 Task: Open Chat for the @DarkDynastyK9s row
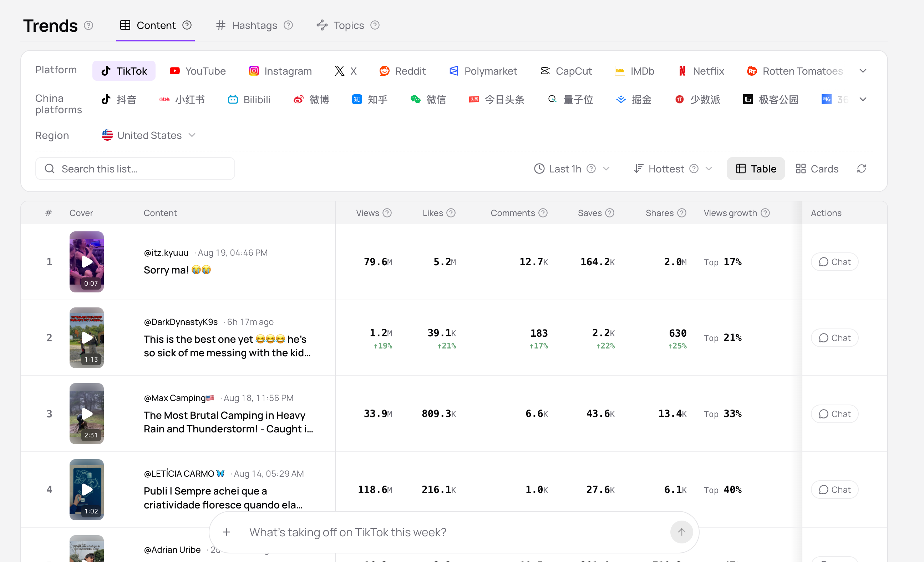tap(834, 338)
